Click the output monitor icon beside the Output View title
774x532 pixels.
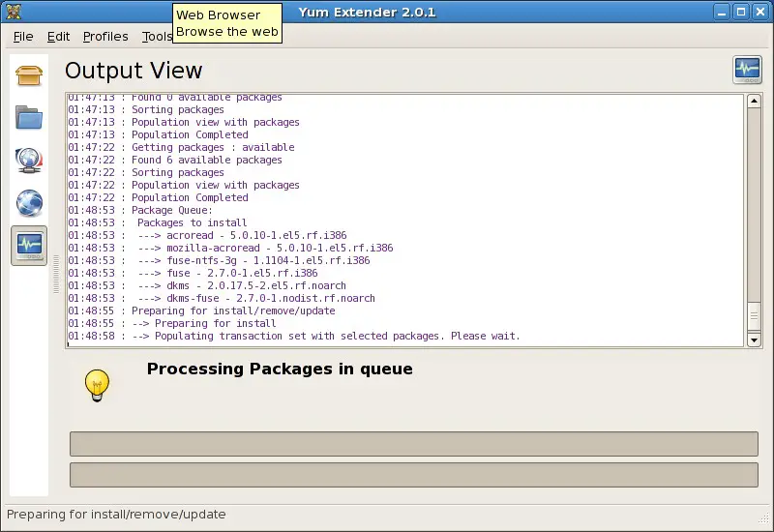coord(747,70)
